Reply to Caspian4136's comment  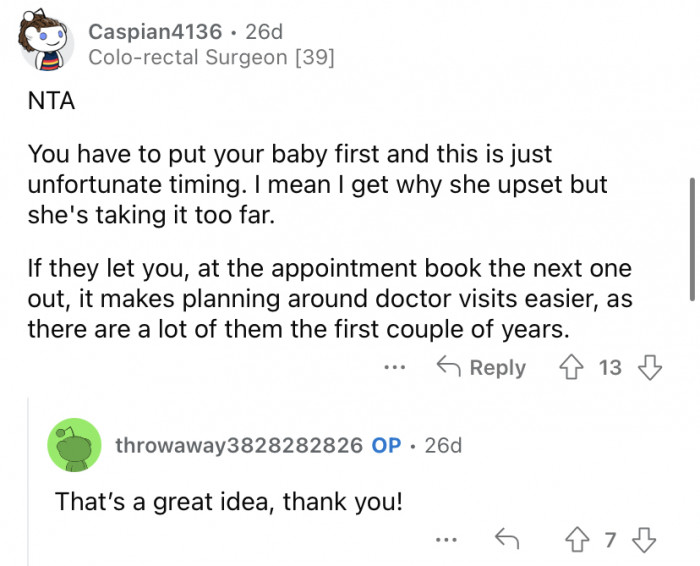pos(483,368)
